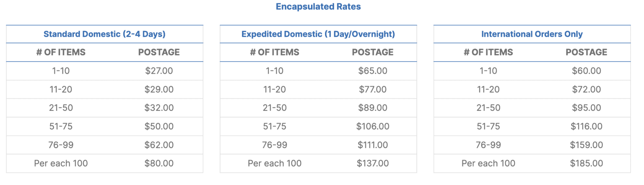Select the Expedited Domestic (1 Day/Overnight) header
Screen dimensions: 644x185
[x=318, y=34]
